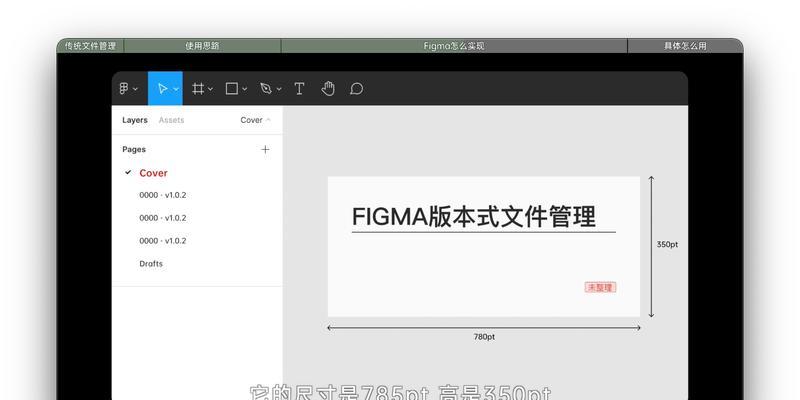This screenshot has height=400, width=800.
Task: Open the third 0000 - v1.0.2 page
Action: coord(163,240)
